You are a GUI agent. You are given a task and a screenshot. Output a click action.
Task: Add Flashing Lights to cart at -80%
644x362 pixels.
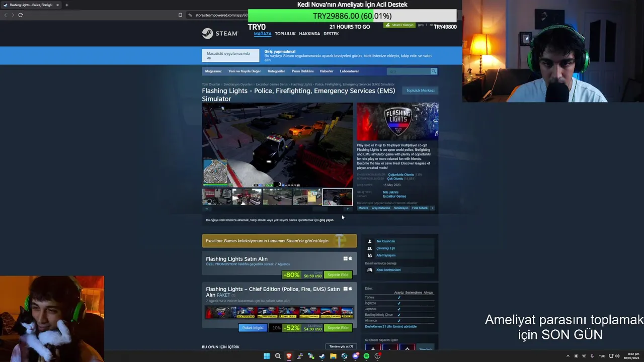[x=338, y=275]
